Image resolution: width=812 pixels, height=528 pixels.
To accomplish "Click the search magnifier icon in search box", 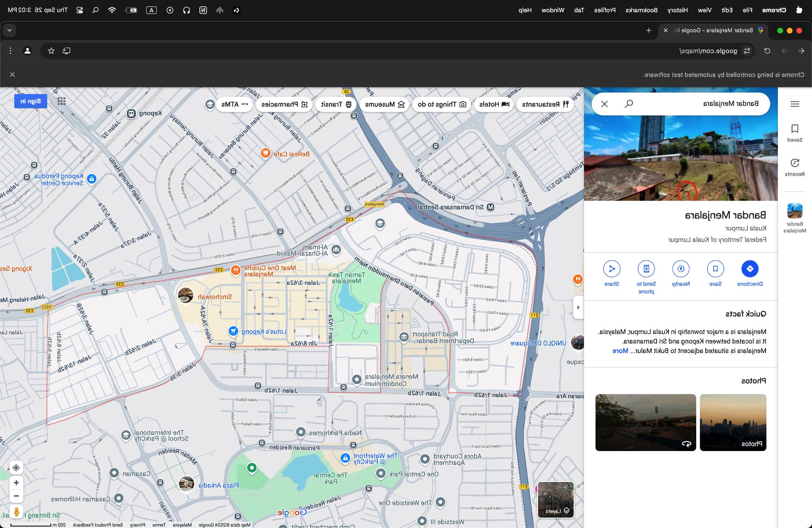I will click(629, 104).
